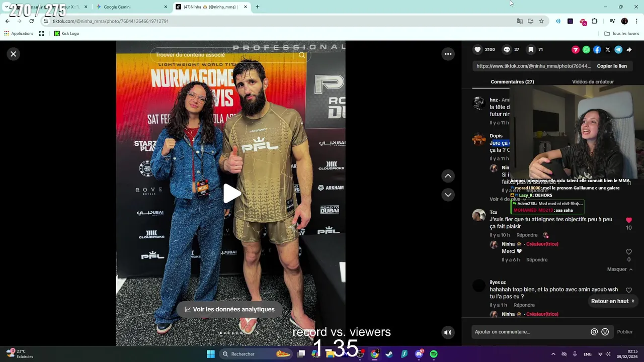Click Copier le lien button

pos(612,66)
